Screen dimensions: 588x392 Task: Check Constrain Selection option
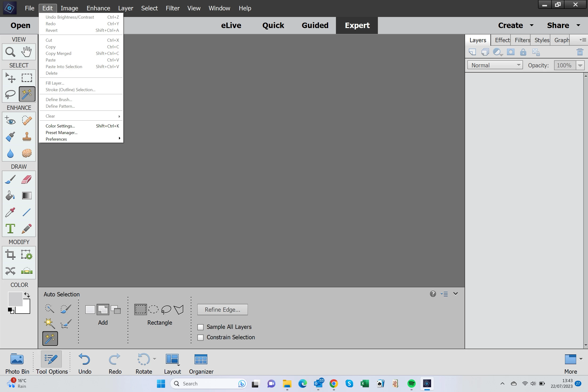(200, 338)
